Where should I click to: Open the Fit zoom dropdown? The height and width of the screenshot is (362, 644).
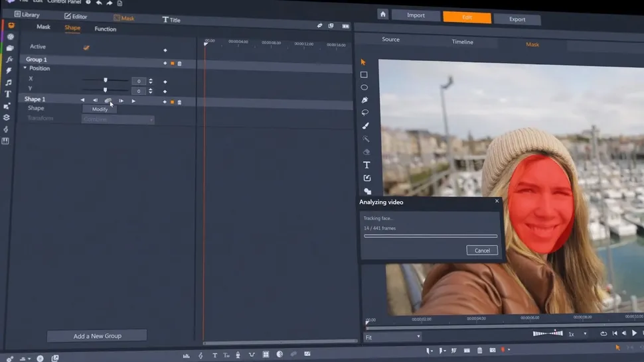(x=392, y=337)
